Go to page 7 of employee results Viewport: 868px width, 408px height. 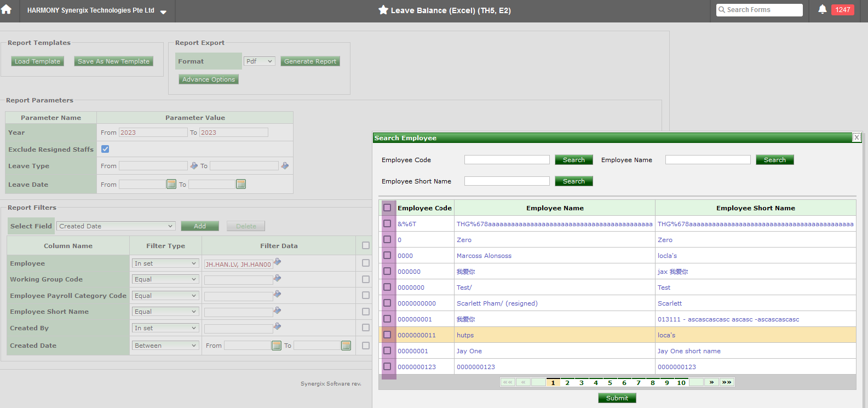coord(639,382)
